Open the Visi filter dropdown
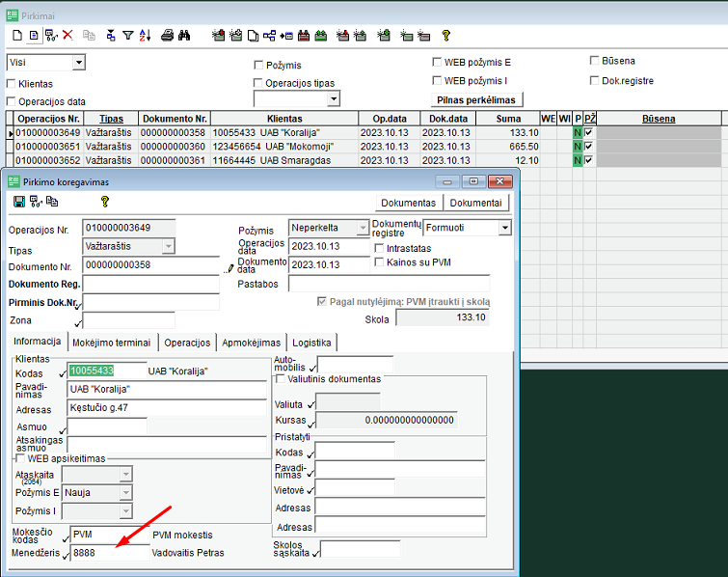This screenshot has height=577, width=728. coord(78,63)
